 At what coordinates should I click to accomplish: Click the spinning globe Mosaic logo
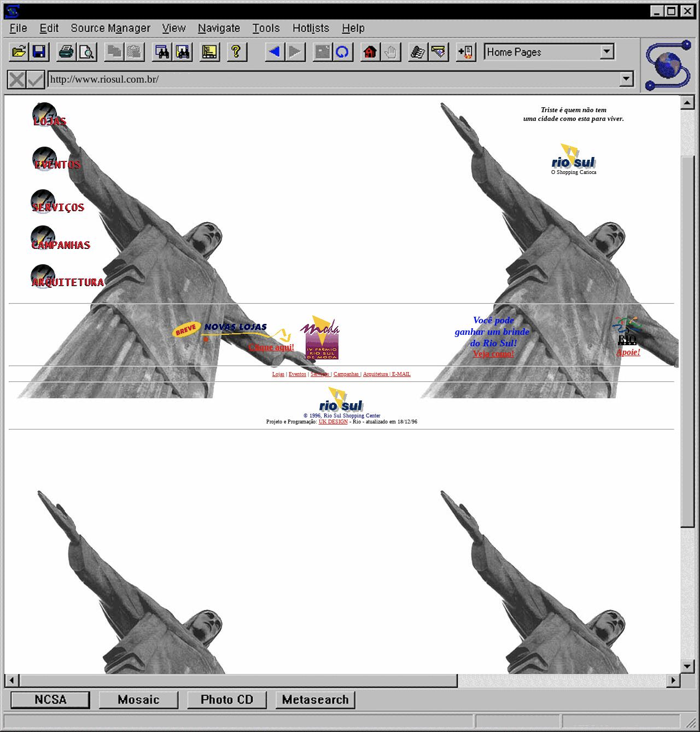[x=668, y=66]
